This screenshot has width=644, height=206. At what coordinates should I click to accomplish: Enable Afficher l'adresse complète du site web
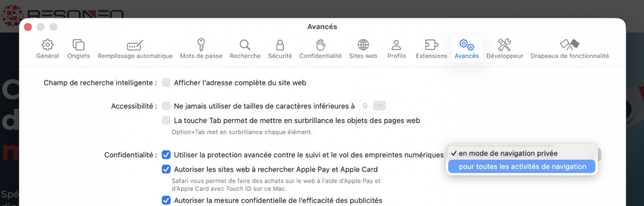(x=166, y=82)
